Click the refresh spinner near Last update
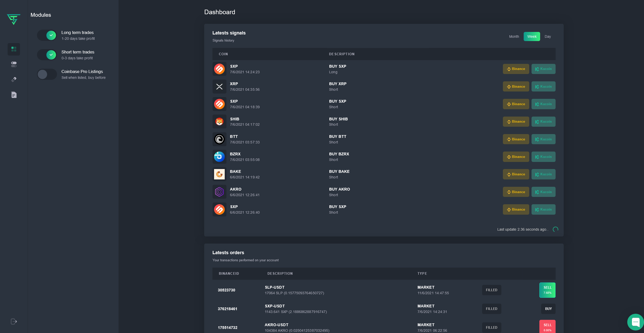 (x=555, y=229)
